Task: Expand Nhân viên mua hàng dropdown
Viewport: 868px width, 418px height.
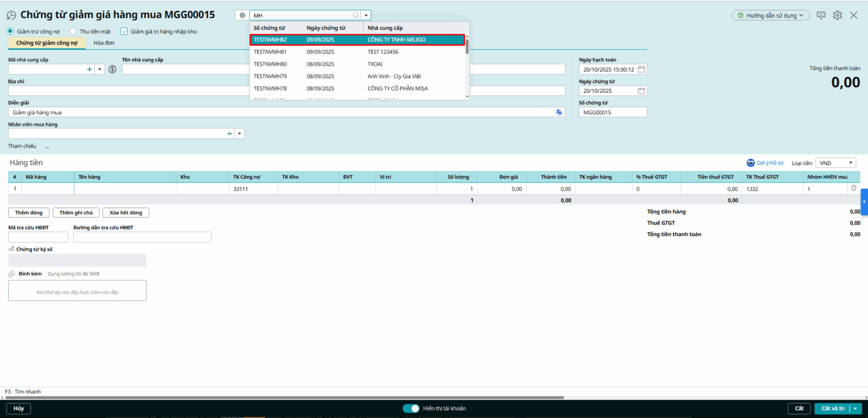Action: click(239, 134)
